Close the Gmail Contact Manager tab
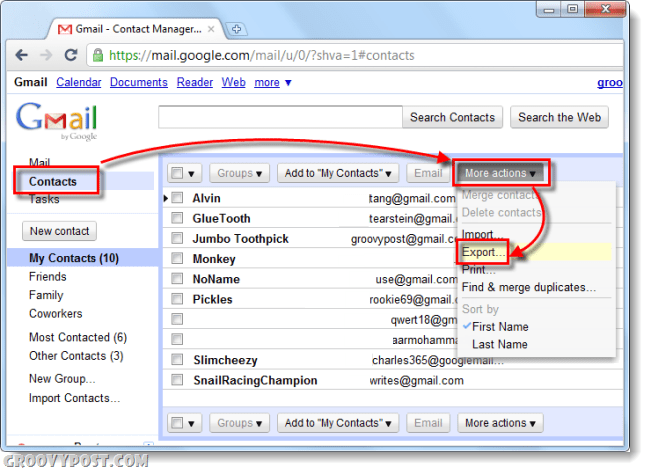This screenshot has width=650, height=472. [211, 29]
